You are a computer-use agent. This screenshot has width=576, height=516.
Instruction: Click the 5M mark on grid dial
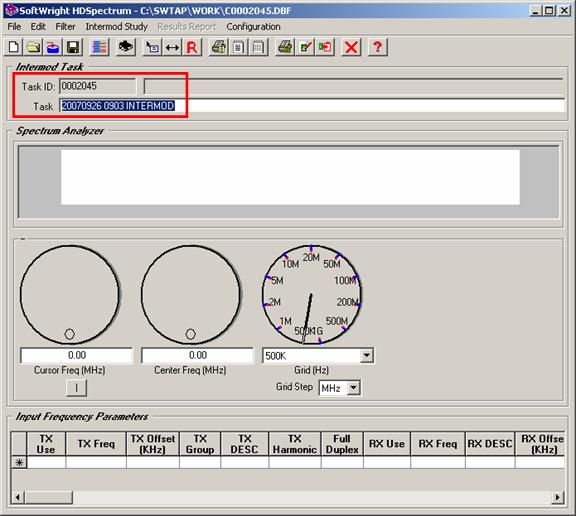pyautogui.click(x=277, y=281)
